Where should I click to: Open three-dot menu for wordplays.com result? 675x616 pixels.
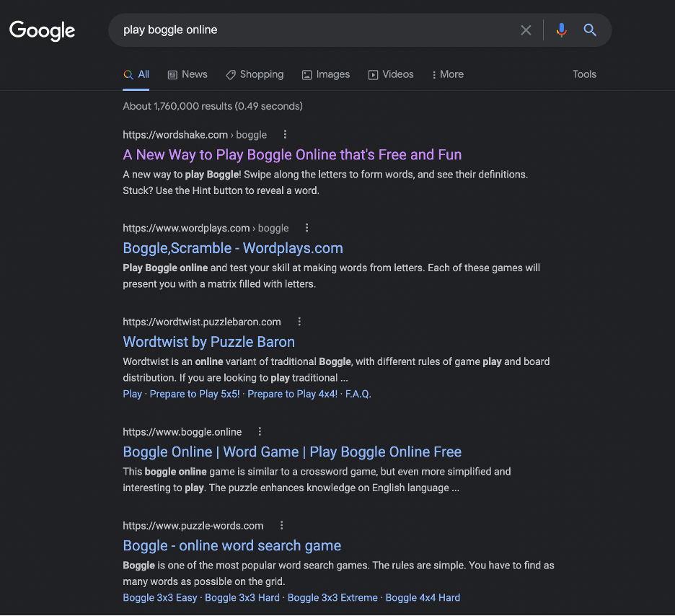[307, 228]
